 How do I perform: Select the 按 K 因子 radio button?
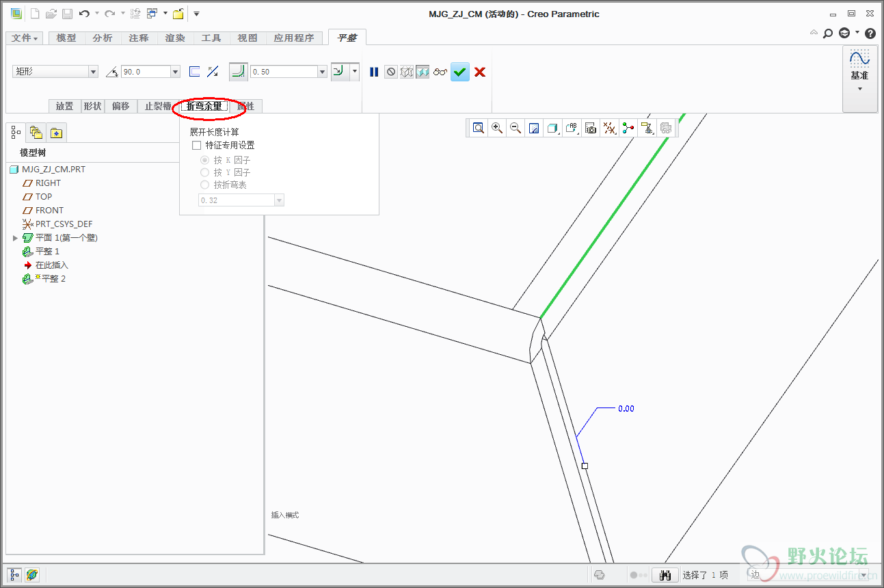click(x=204, y=160)
